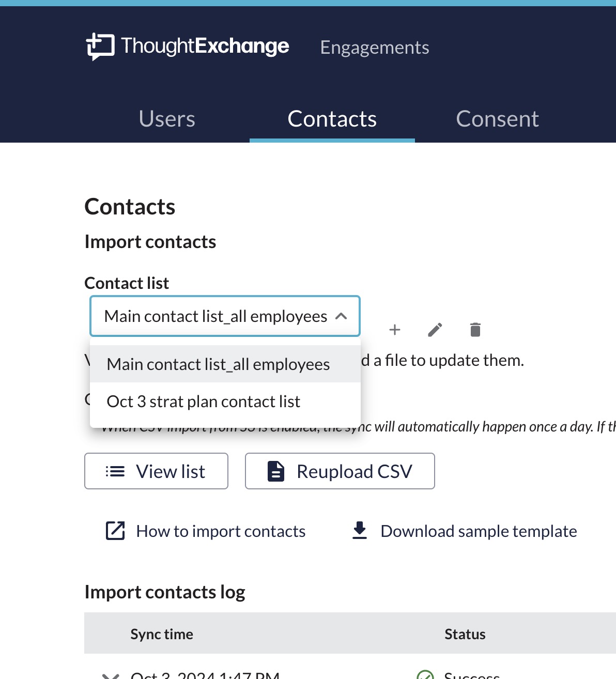Click the Status column header
Image resolution: width=616 pixels, height=679 pixels.
tap(465, 634)
